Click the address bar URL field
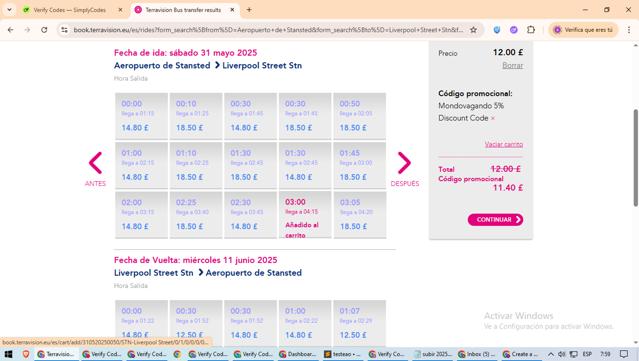Image resolution: width=639 pixels, height=361 pixels. (268, 30)
